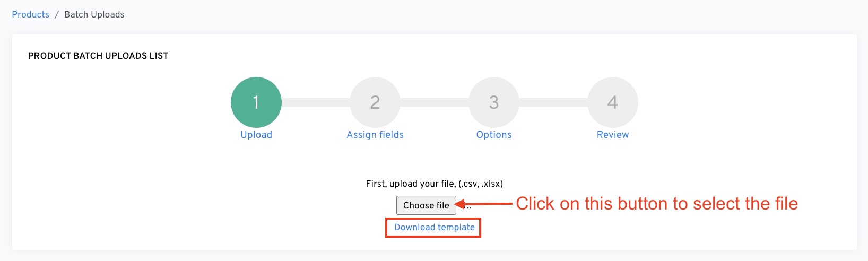Select the step 4 circle
Viewport: 868px width, 261px height.
(x=612, y=102)
